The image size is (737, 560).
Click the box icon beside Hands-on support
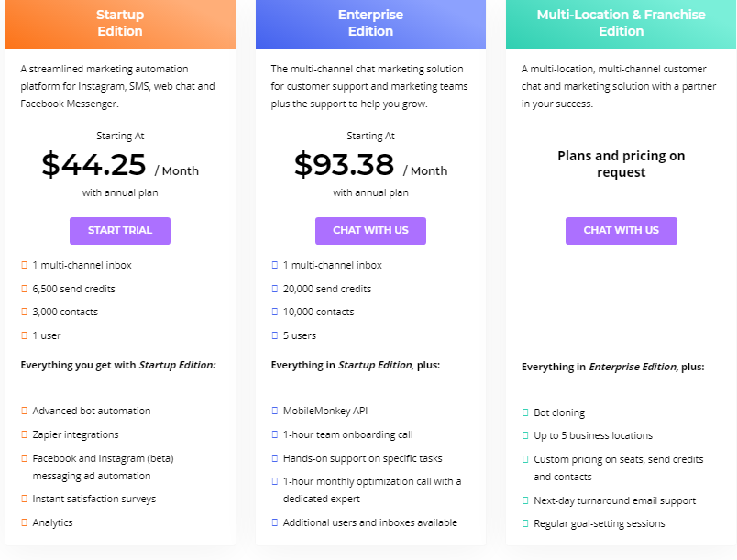pyautogui.click(x=275, y=458)
